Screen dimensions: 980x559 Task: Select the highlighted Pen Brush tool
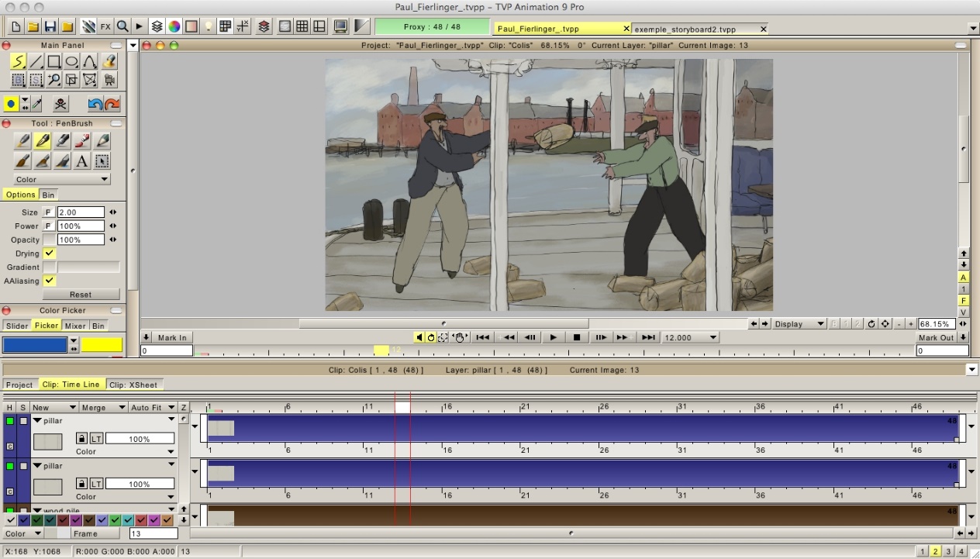pyautogui.click(x=43, y=141)
